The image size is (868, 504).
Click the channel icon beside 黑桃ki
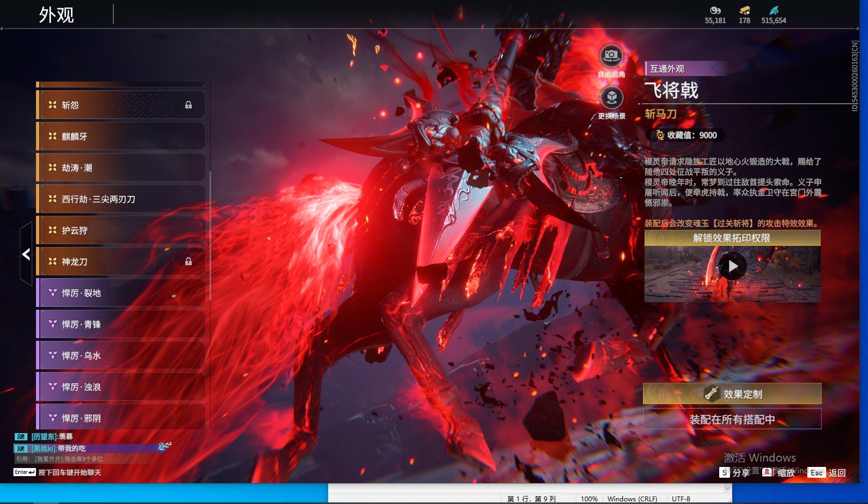[x=21, y=448]
